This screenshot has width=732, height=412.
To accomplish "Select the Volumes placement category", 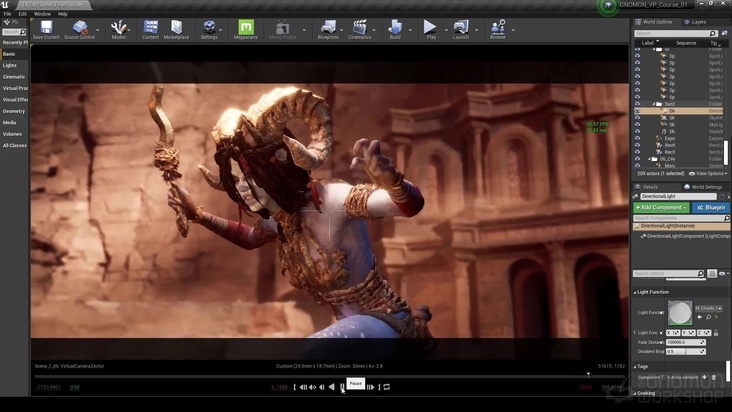I will click(15, 134).
